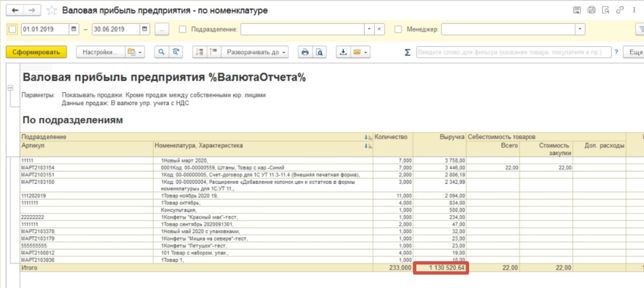
Task: Add report to favorites with star icon
Action: pyautogui.click(x=52, y=11)
